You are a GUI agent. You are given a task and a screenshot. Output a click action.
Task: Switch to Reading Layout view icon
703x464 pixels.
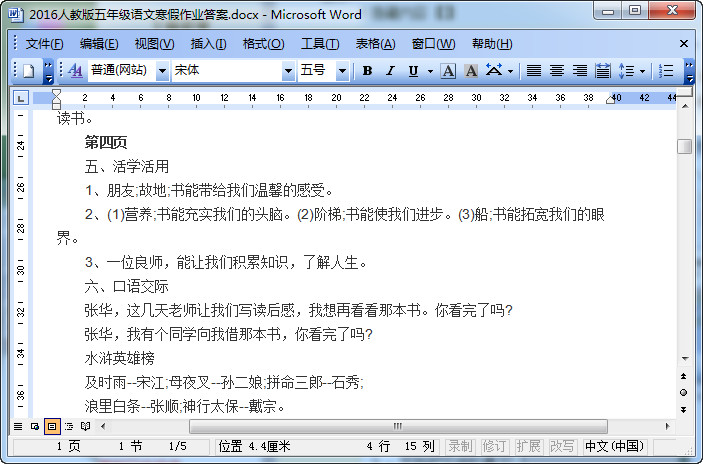(x=86, y=426)
